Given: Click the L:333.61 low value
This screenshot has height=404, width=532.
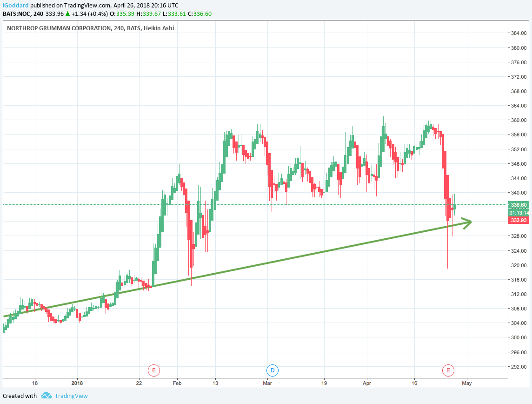Looking at the screenshot, I should pos(174,14).
